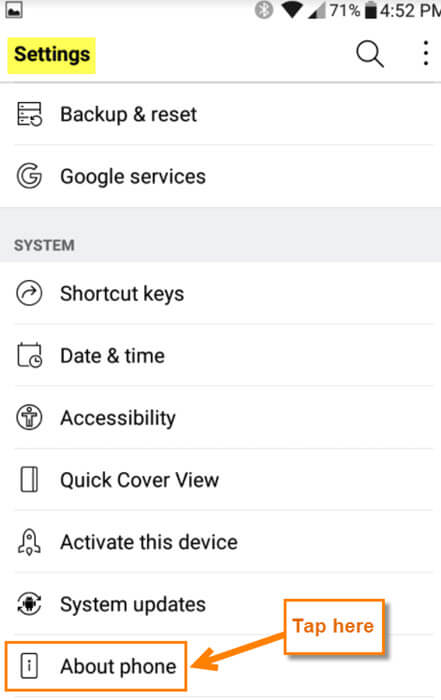441x700 pixels.
Task: Tap the Date & time calendar icon
Action: (x=29, y=355)
